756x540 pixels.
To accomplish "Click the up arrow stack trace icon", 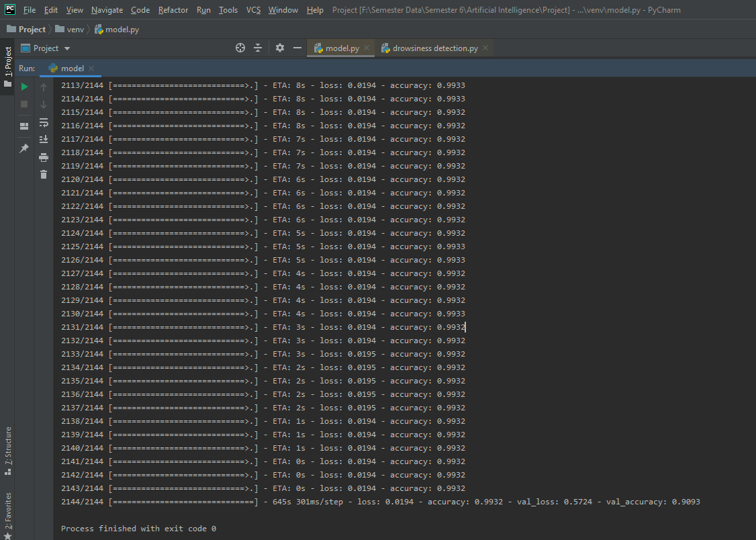I will click(44, 87).
